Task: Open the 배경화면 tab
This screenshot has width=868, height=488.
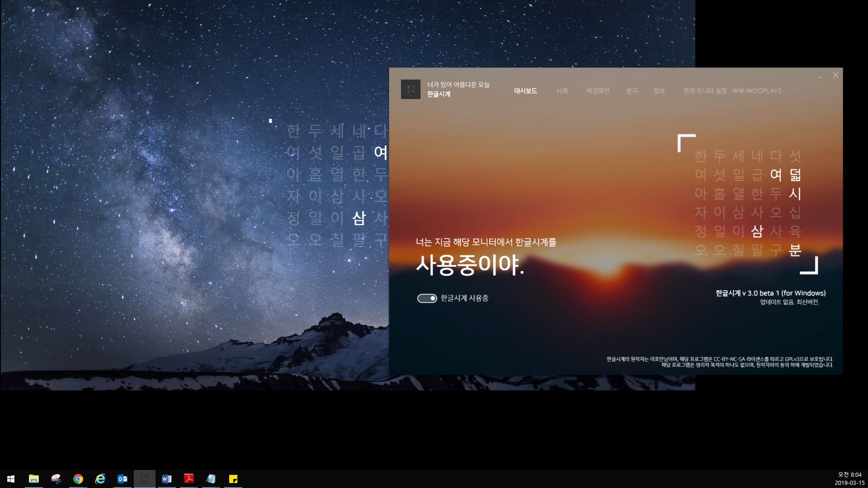Action: click(x=598, y=91)
